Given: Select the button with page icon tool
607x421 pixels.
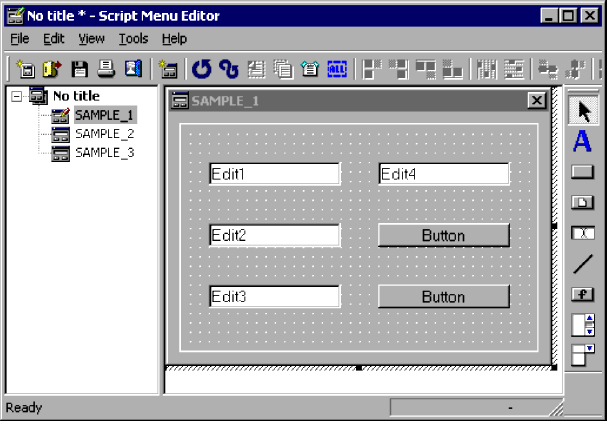Looking at the screenshot, I should point(582,202).
